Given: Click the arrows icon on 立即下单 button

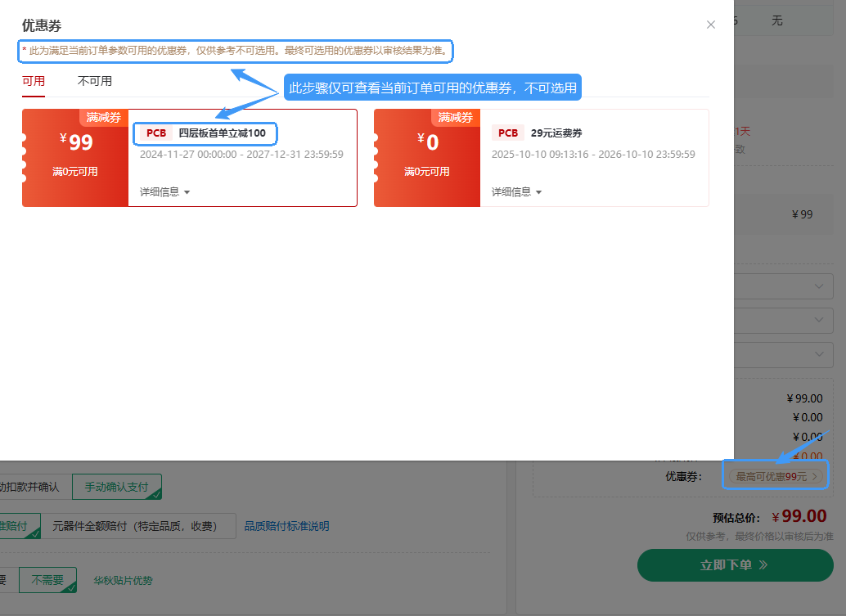Looking at the screenshot, I should (763, 564).
